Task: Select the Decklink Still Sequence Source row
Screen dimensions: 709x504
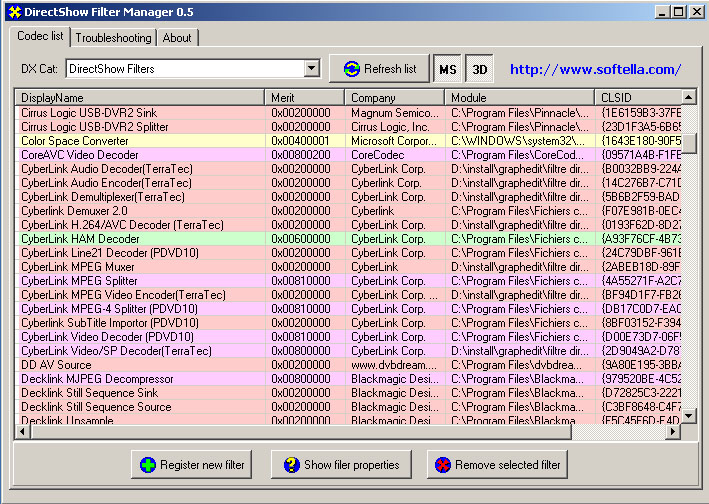Action: pos(348,407)
